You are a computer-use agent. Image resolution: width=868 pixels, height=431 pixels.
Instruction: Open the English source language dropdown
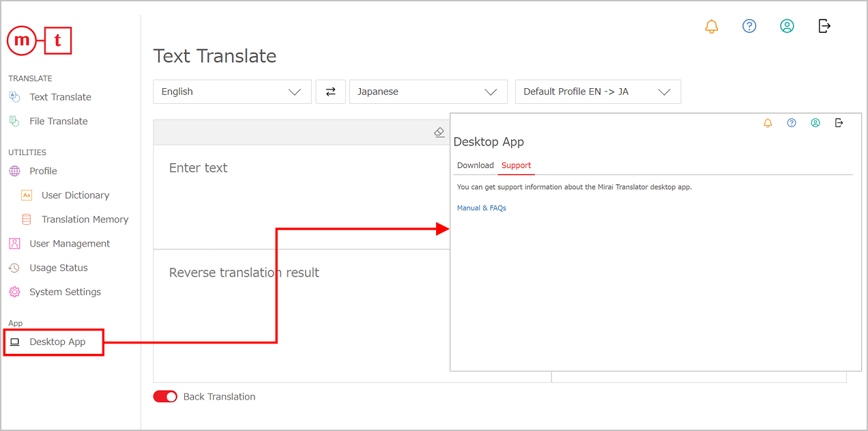(232, 92)
